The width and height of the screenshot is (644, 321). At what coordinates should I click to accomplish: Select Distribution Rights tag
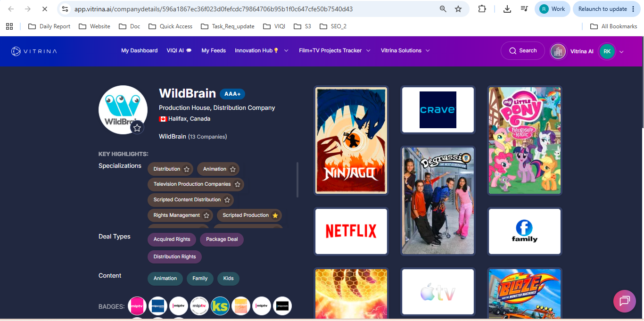point(175,257)
